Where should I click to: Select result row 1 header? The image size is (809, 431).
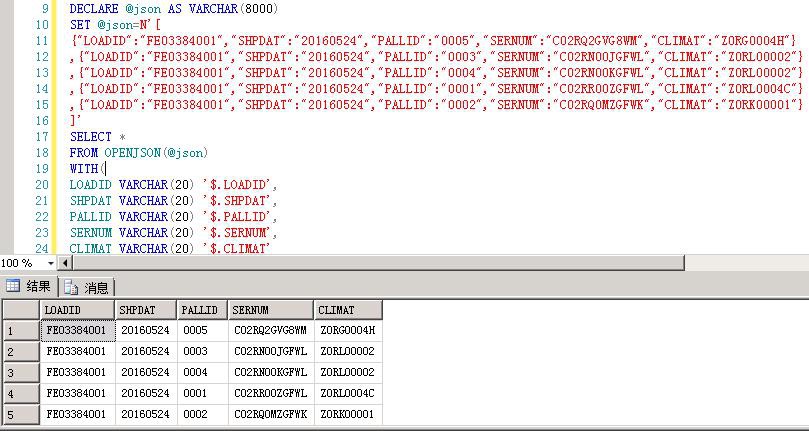tap(20, 330)
